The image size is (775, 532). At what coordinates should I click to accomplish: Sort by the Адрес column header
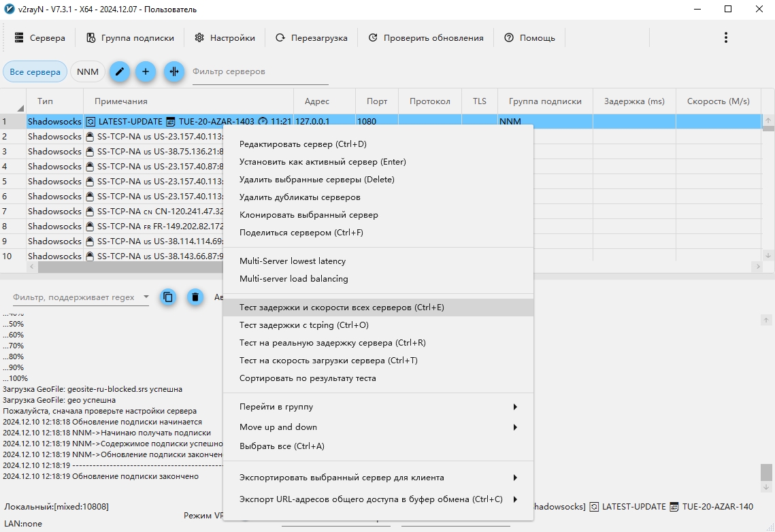pyautogui.click(x=325, y=101)
